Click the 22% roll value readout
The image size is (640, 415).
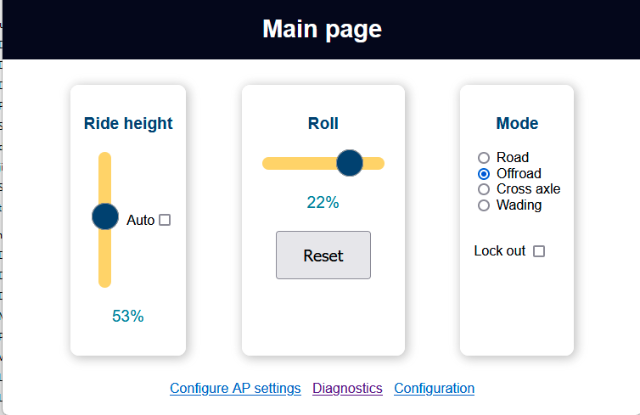point(323,202)
